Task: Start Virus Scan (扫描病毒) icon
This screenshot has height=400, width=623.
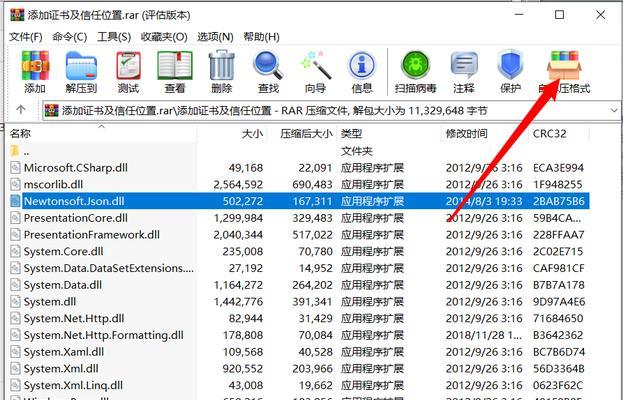Action: [x=415, y=72]
